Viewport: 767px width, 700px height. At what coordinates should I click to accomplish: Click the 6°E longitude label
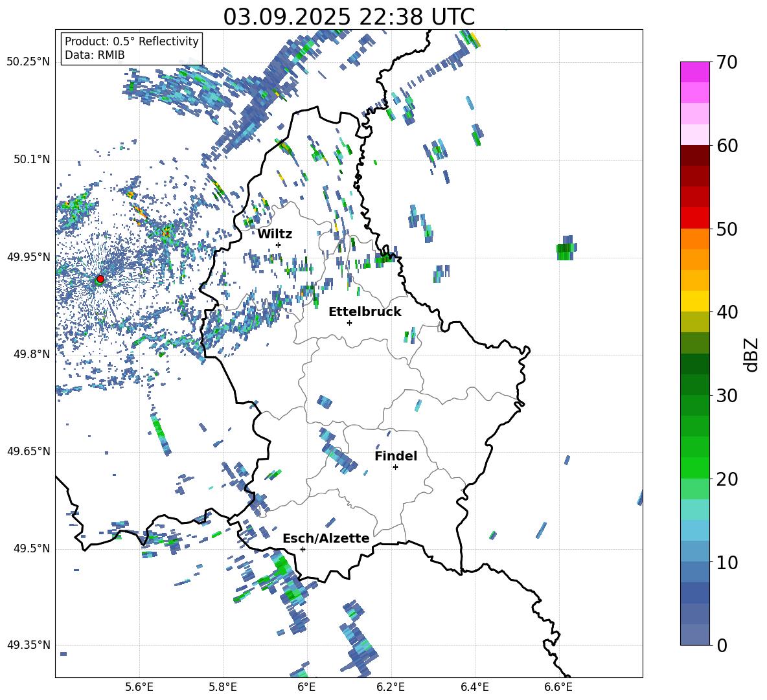coord(306,687)
